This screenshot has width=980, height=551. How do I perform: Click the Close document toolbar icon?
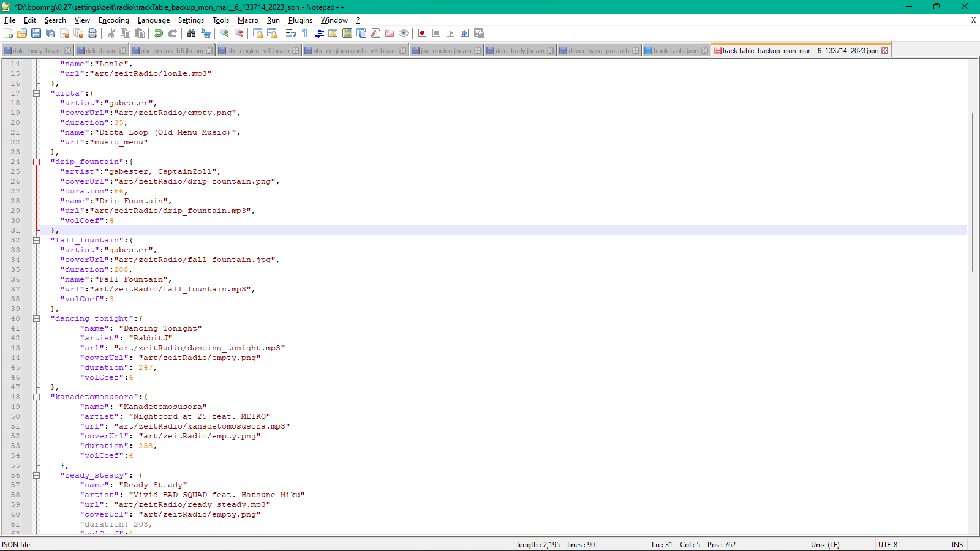(x=64, y=33)
